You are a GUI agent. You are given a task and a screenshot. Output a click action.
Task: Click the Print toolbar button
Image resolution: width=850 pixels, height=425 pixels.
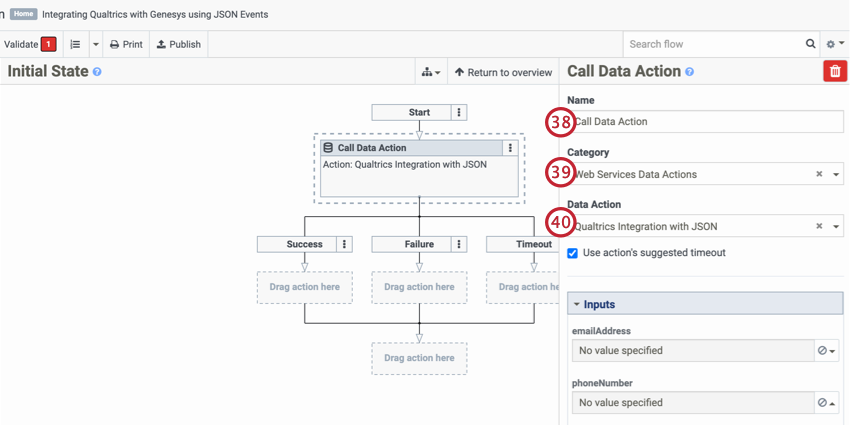[x=126, y=44]
